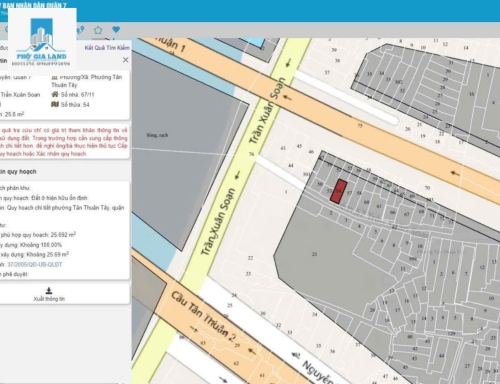The image size is (500, 384).
Task: Select parcel number 501 on the map
Action: coord(306,174)
